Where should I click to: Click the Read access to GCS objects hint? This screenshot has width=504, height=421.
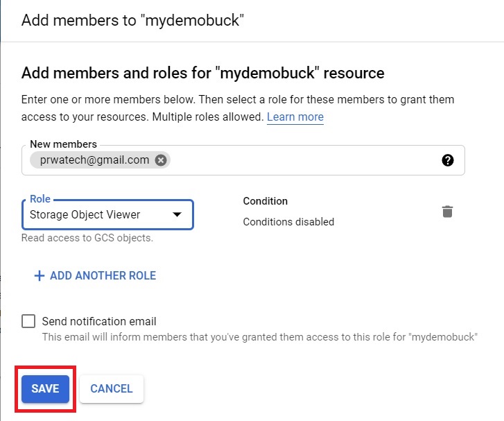87,238
